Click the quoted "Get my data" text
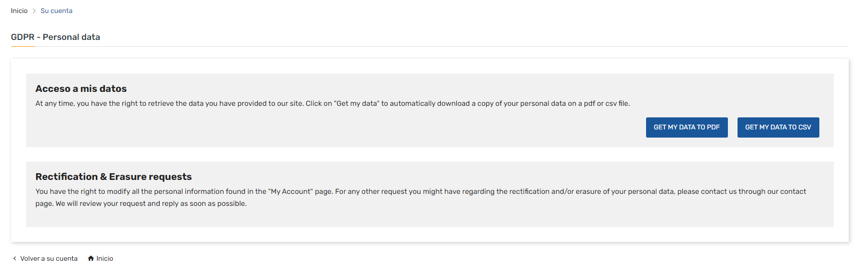The image size is (868, 267). (357, 103)
